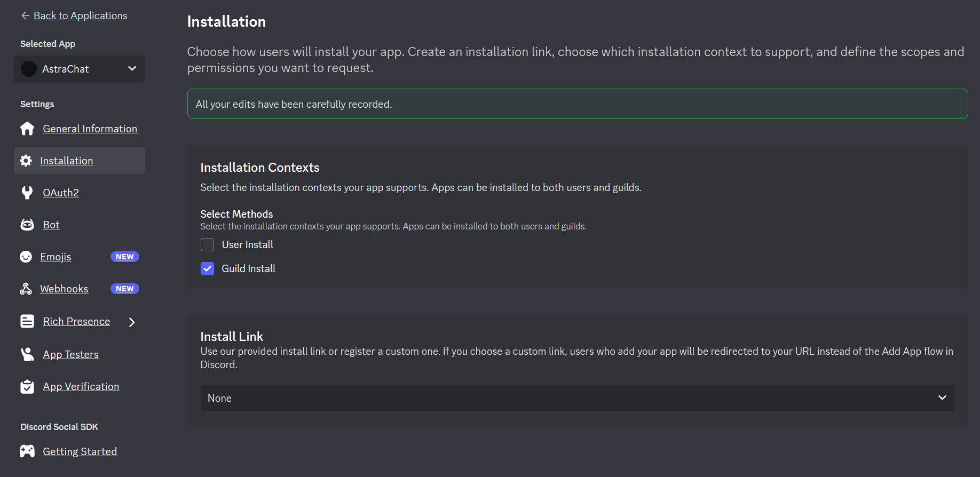Click the NEW badge next to Webhooks
This screenshot has width=980, height=477.
coord(124,289)
